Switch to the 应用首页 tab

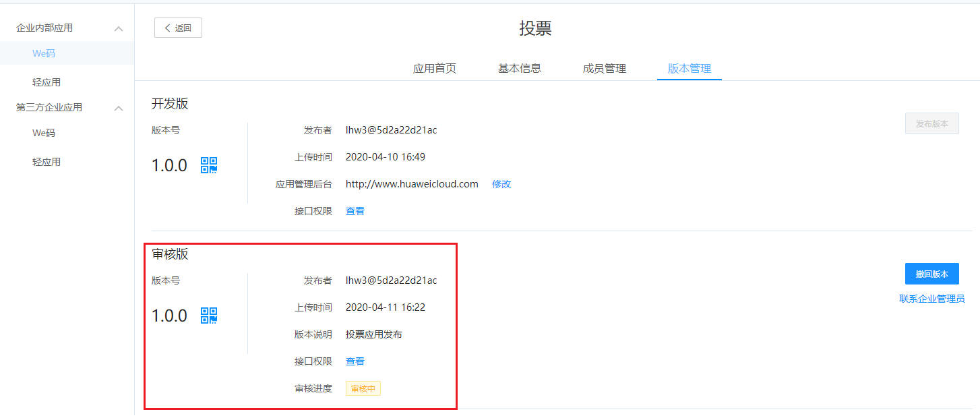435,68
